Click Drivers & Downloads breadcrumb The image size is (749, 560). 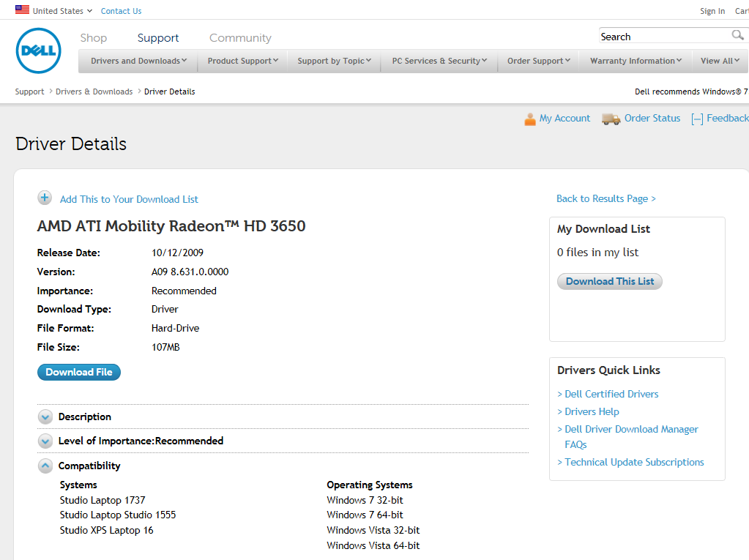click(x=94, y=92)
